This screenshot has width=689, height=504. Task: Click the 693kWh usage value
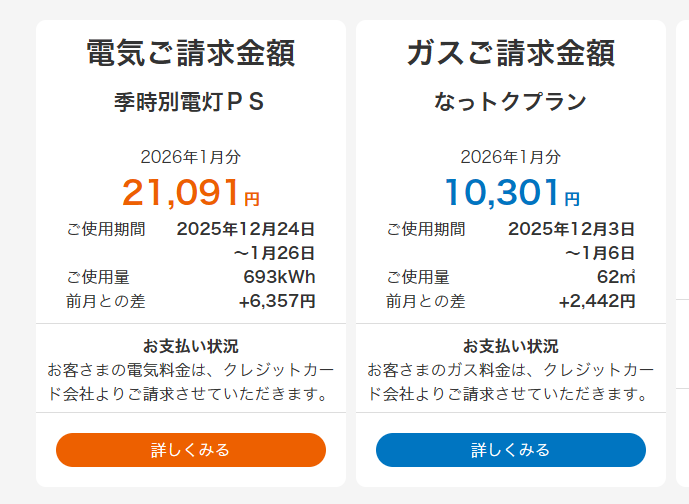(279, 277)
